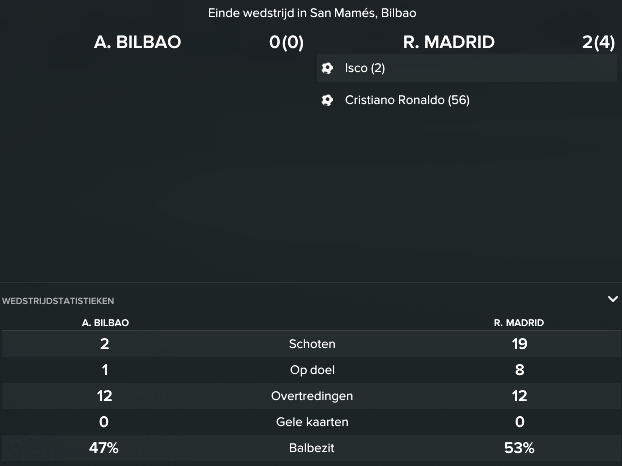Click the goal icon next to Cristiano Ronaldo
The image size is (622, 466).
pos(327,100)
